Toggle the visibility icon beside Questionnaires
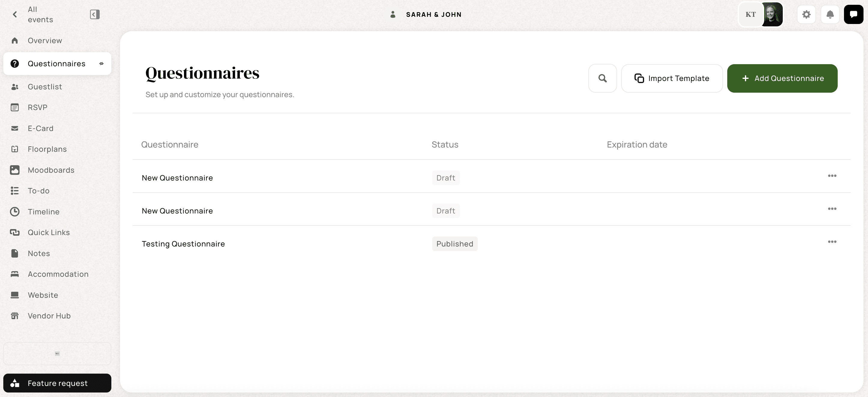This screenshot has height=397, width=868. coord(101,64)
